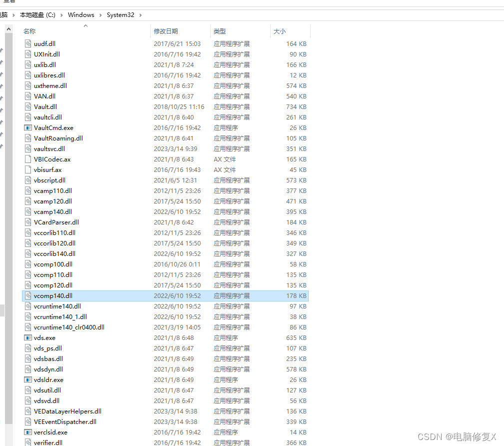Select the vcamp110.dll file icon
Viewport: 504px width, 446px height.
(x=28, y=191)
